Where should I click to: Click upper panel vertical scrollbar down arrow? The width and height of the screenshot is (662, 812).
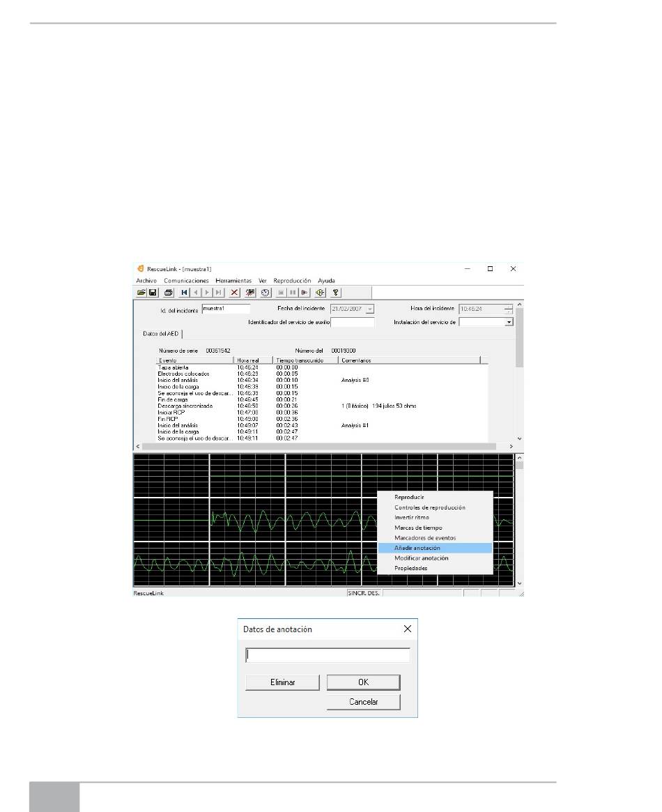(519, 438)
